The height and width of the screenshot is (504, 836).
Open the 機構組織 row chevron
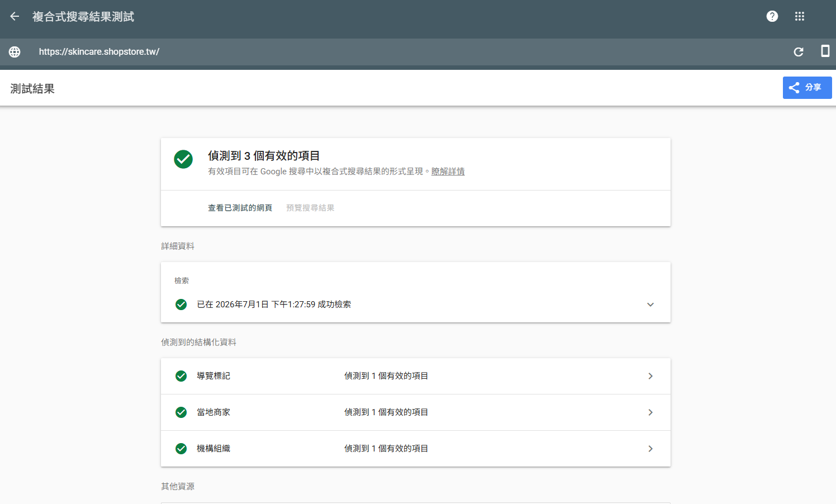650,449
